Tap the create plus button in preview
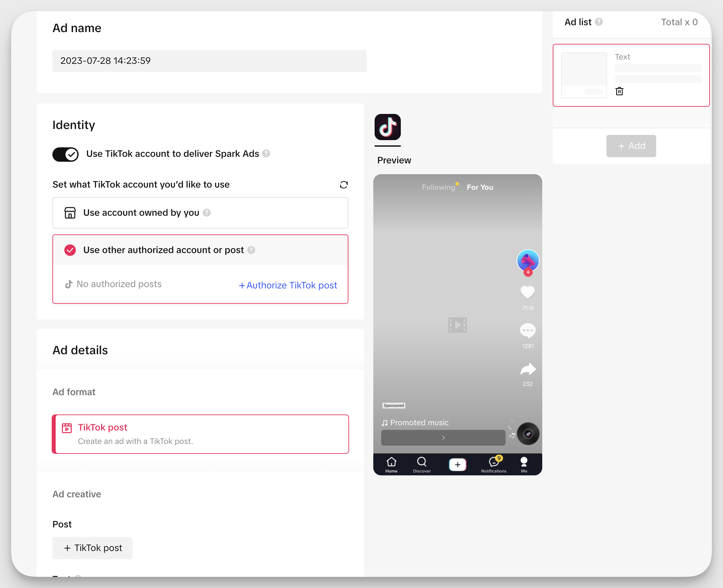 pos(457,465)
